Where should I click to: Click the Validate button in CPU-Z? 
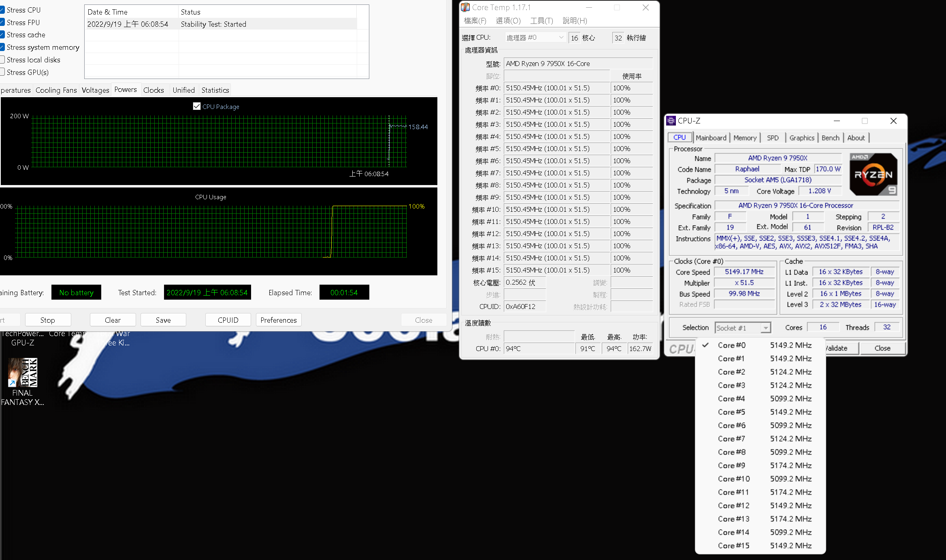point(842,348)
